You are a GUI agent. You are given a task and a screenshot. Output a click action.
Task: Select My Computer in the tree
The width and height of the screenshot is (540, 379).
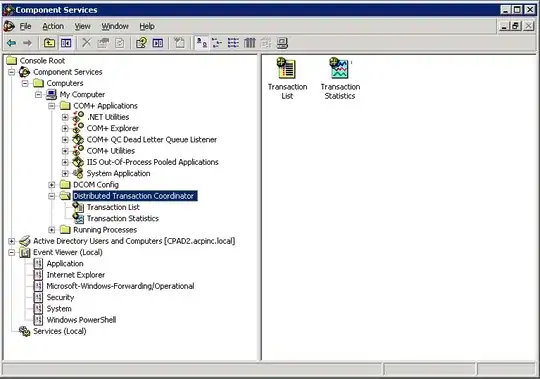tap(82, 95)
